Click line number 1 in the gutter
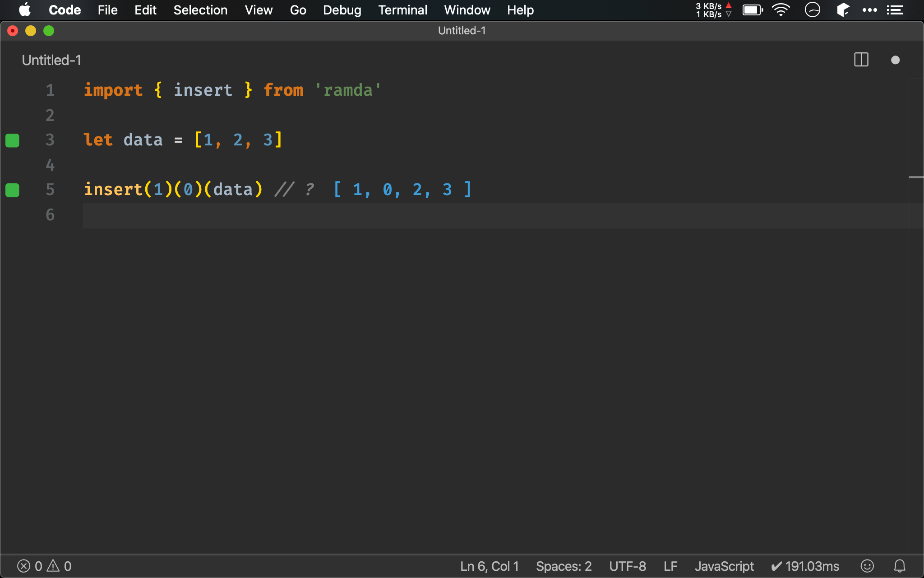The width and height of the screenshot is (924, 578). 50,90
